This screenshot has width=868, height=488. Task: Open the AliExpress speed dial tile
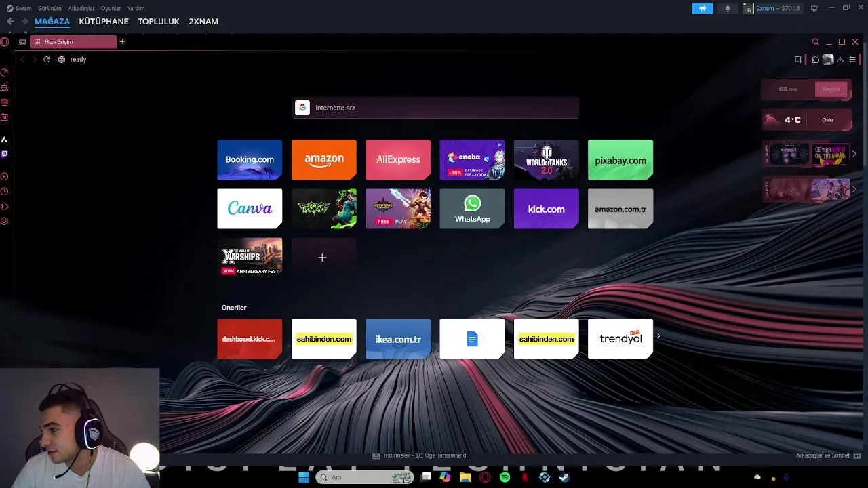click(x=398, y=160)
